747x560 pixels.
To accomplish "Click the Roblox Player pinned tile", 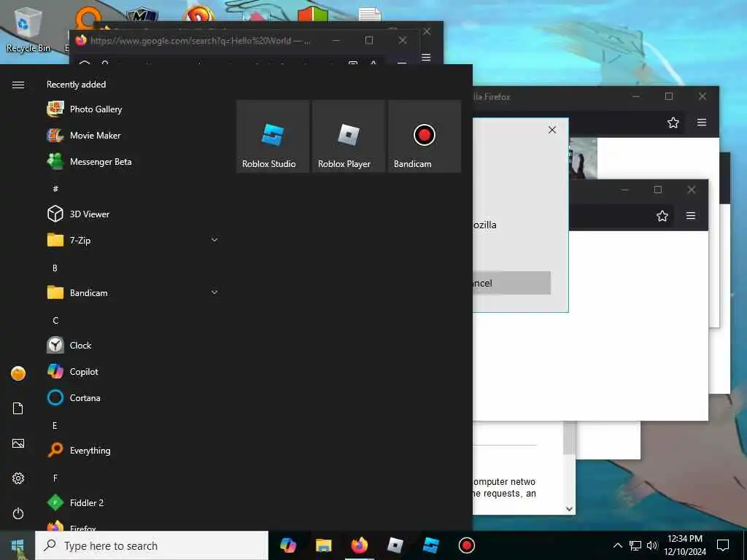I will click(x=348, y=136).
